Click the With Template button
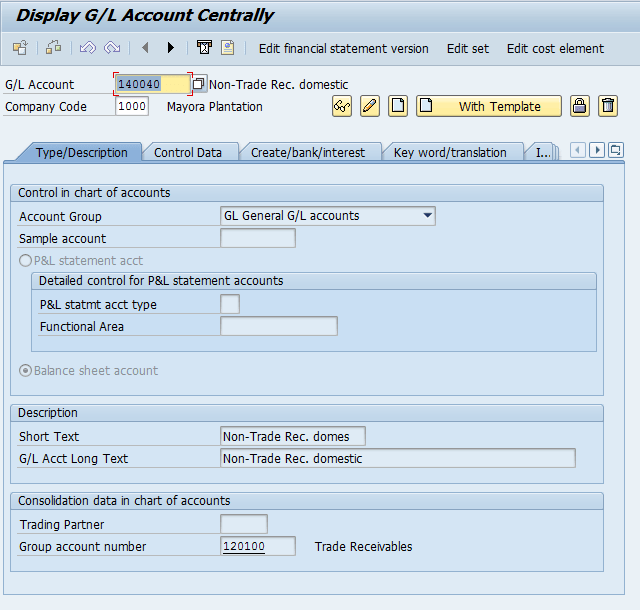The height and width of the screenshot is (610, 640). point(488,106)
